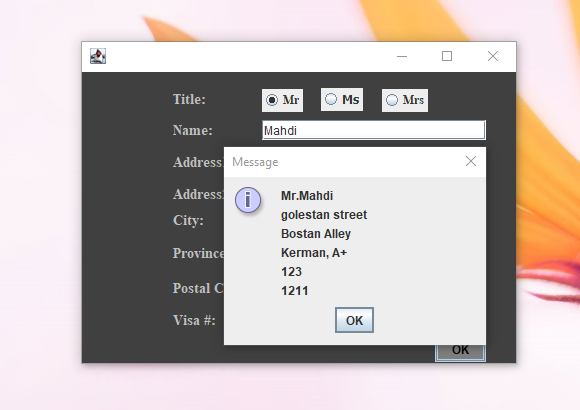
Task: Click the 'Mr.Mahdi' line in the message
Action: 307,196
